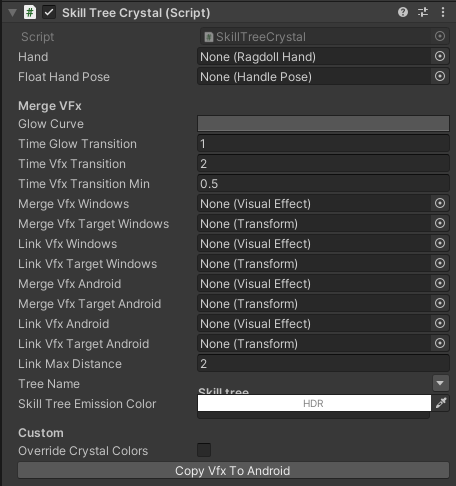
Task: Open object picker for Hand field
Action: [x=440, y=56]
